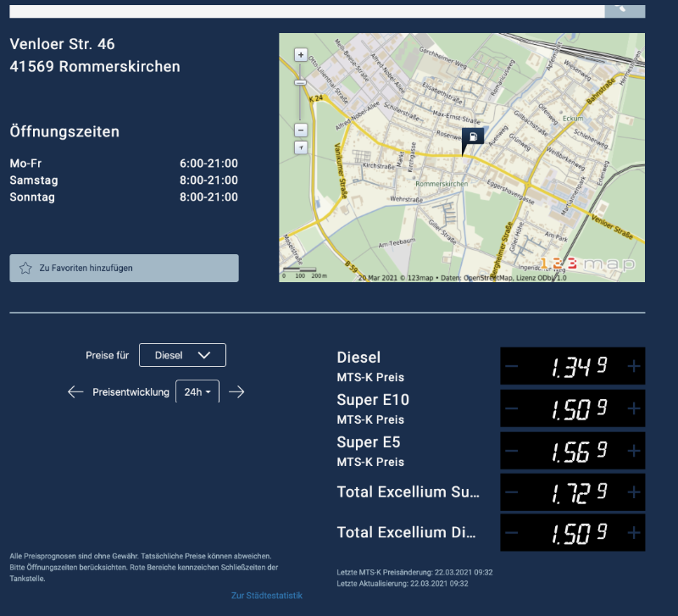Zoom in on the map with plus button
The width and height of the screenshot is (678, 616).
(x=300, y=54)
